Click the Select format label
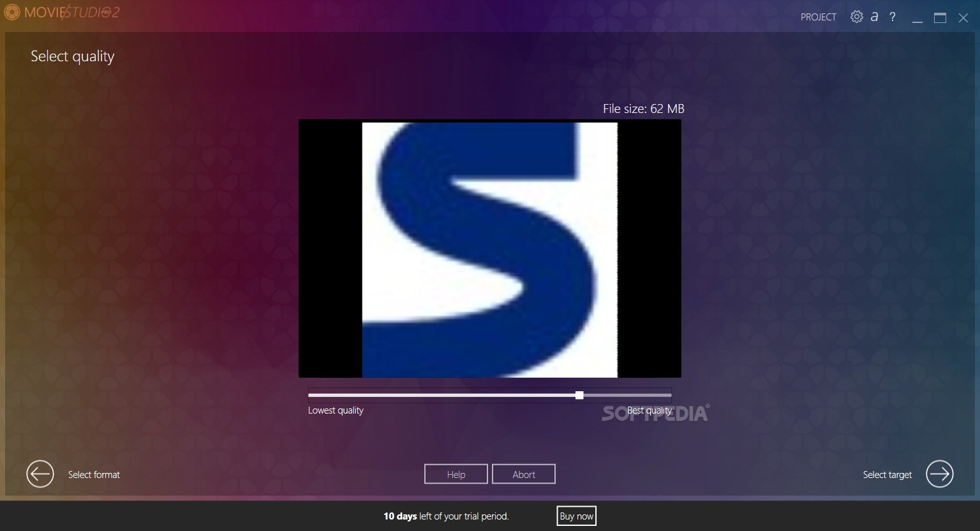Screen dimensions: 980x531 point(94,474)
